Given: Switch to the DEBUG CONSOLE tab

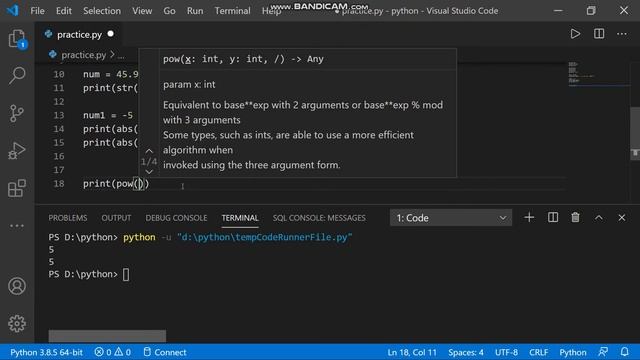Looking at the screenshot, I should click(x=176, y=218).
